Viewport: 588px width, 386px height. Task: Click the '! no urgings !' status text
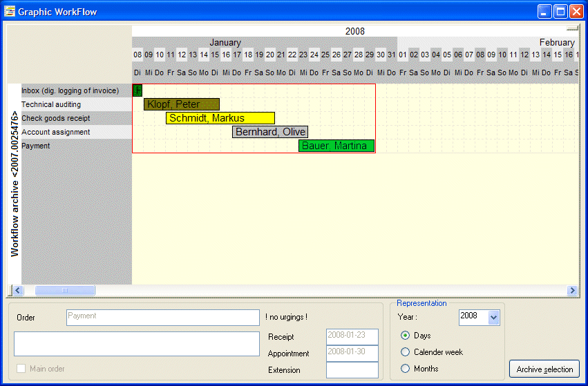(287, 317)
